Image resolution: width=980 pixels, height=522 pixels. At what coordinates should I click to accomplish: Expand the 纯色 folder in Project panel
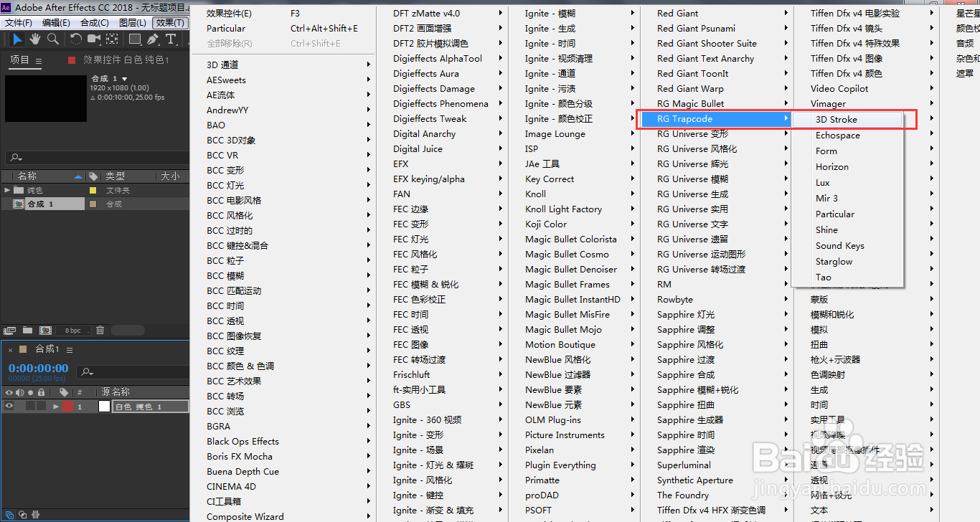click(x=7, y=190)
